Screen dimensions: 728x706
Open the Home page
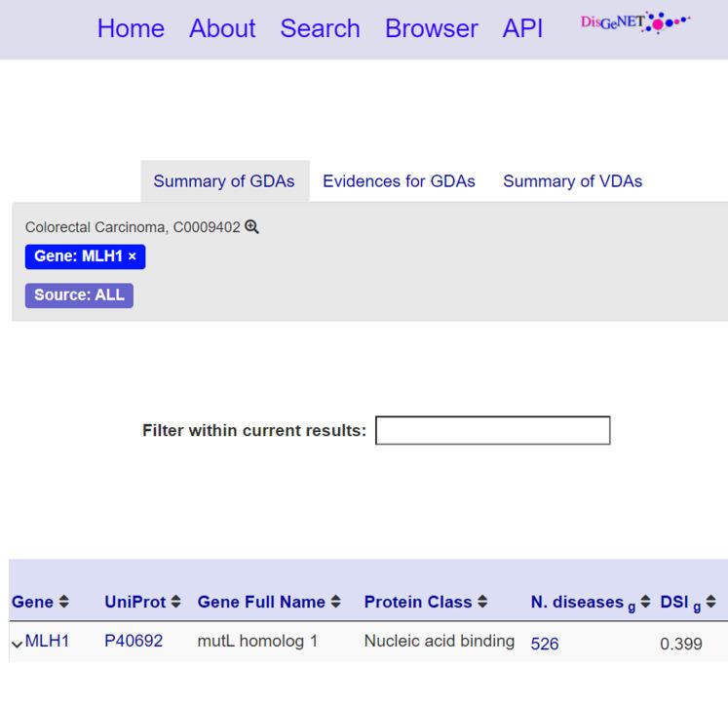click(131, 28)
